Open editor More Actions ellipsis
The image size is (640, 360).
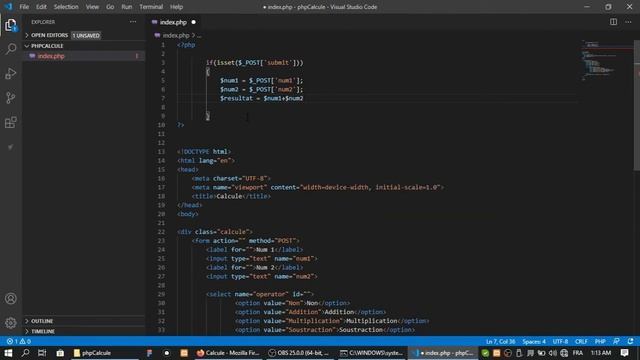point(628,22)
